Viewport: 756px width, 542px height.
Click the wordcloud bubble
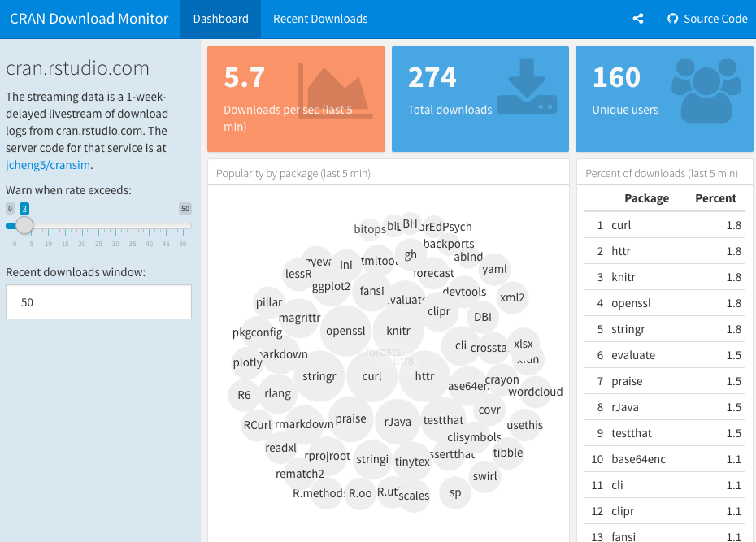[536, 392]
